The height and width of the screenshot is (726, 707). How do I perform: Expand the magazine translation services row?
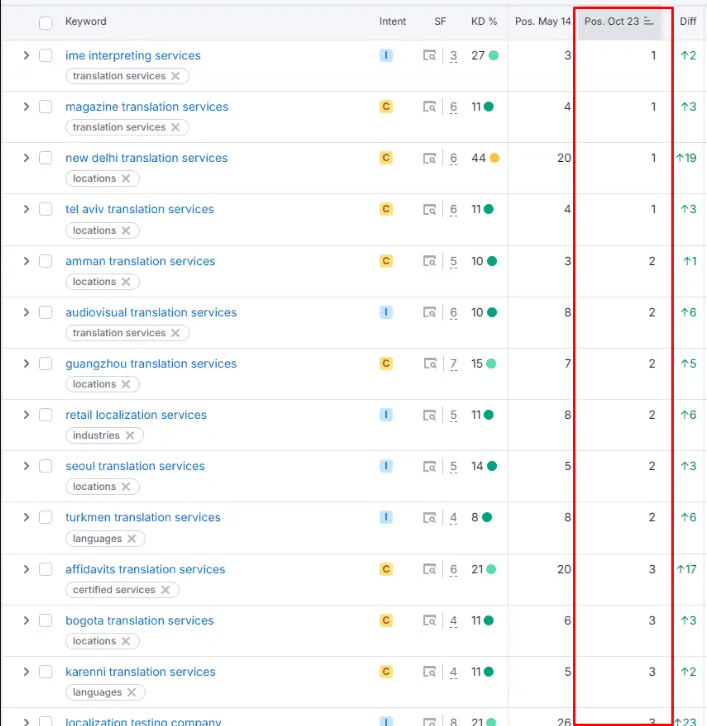coord(26,107)
